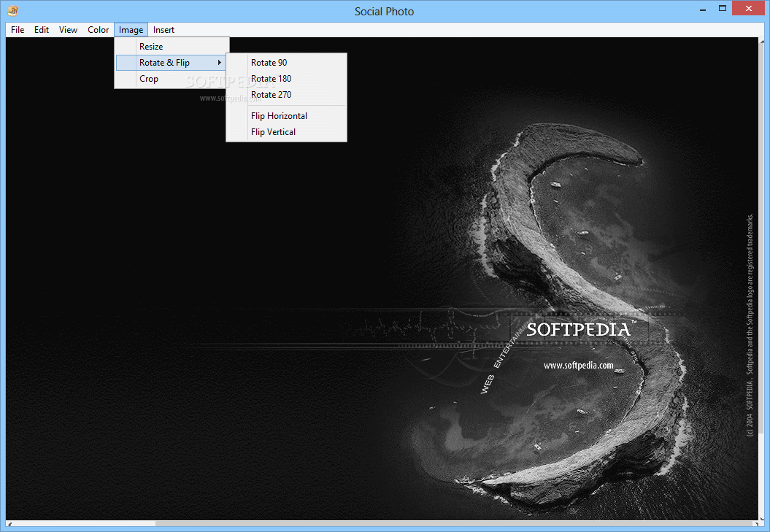Select Rotate 270 in the submenu
Screen dimensions: 770x532
[x=286, y=95]
